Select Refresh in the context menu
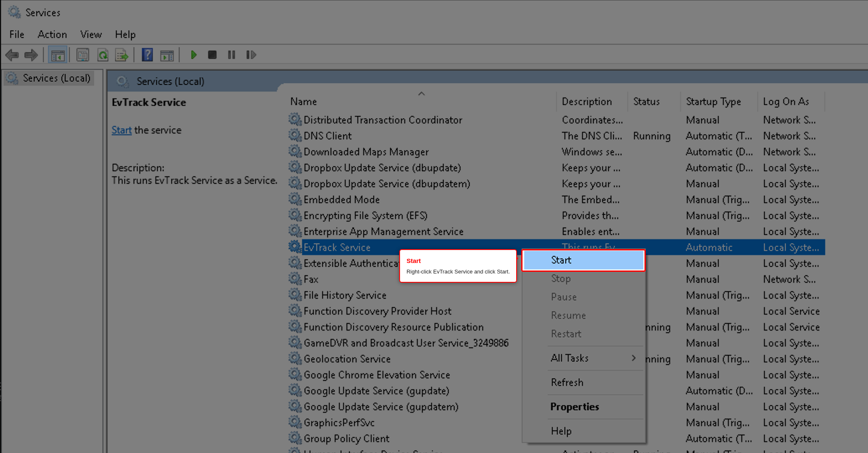The image size is (868, 453). tap(567, 382)
